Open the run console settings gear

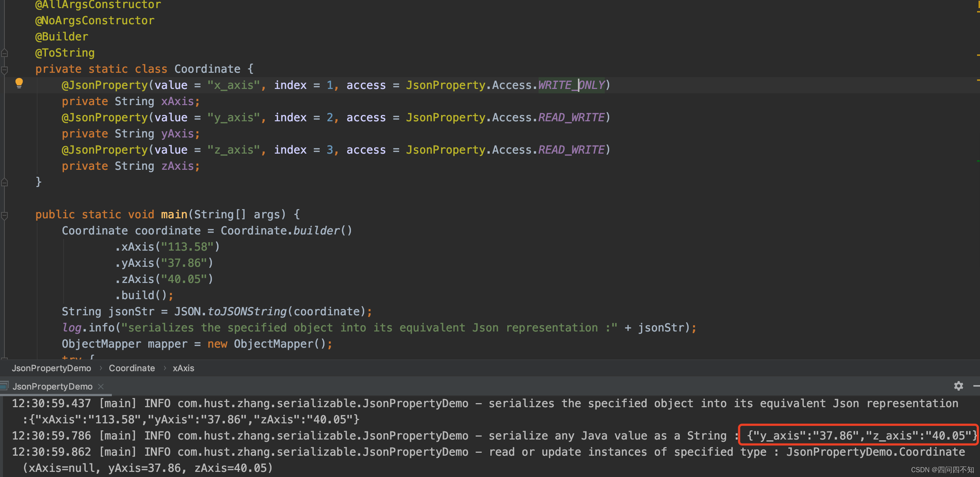coord(958,386)
